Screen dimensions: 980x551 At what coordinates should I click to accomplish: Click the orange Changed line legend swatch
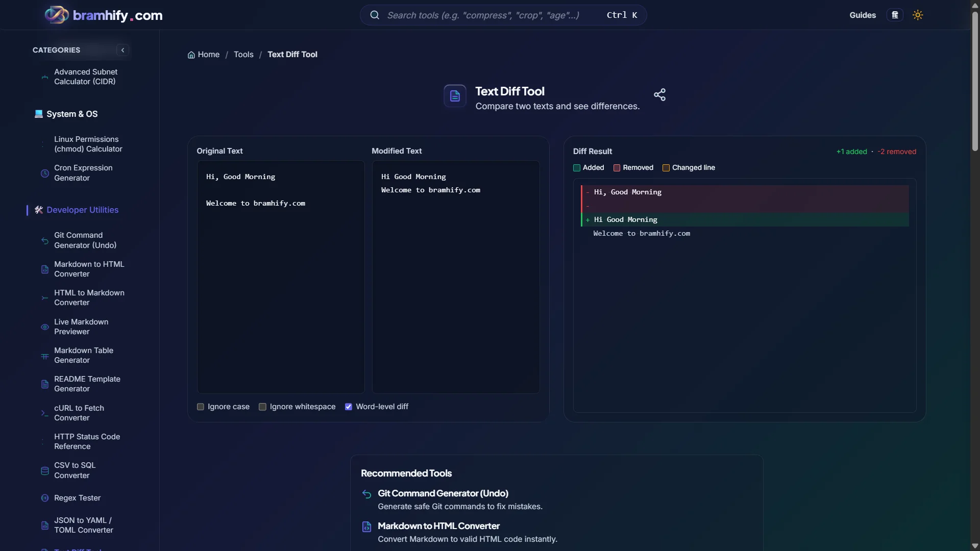pos(666,168)
